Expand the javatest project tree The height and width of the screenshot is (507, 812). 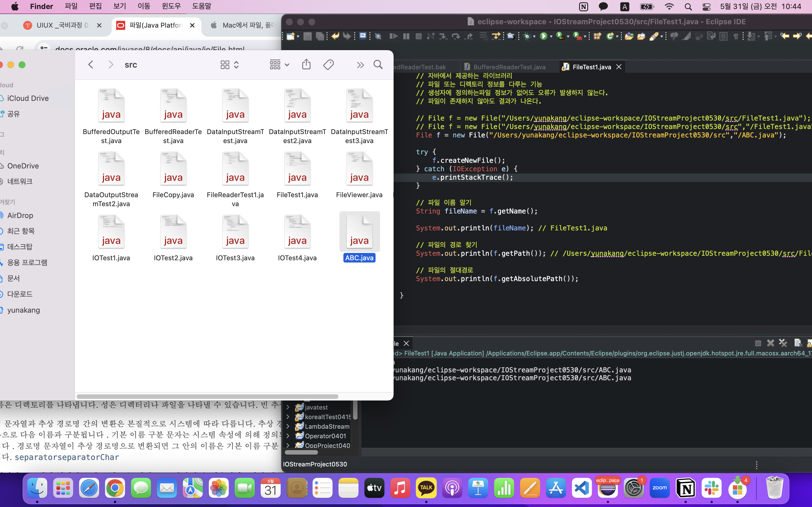point(288,407)
